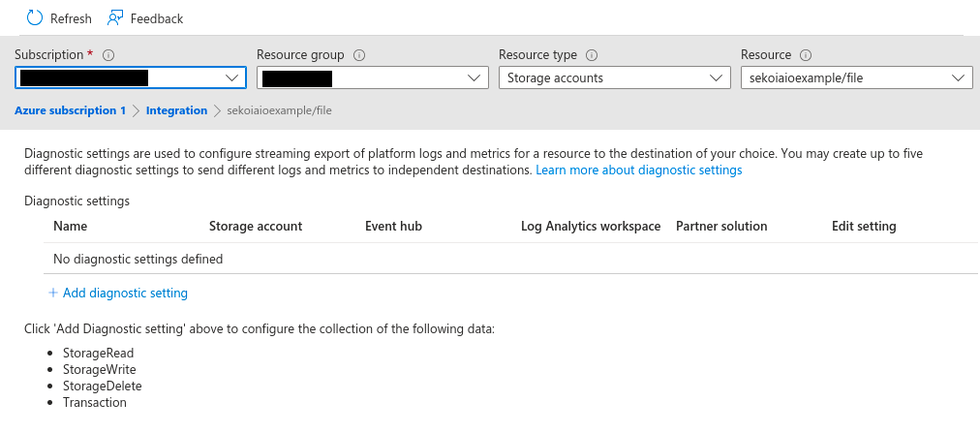This screenshot has width=980, height=433.
Task: Click the Storage account column header
Action: tap(256, 226)
